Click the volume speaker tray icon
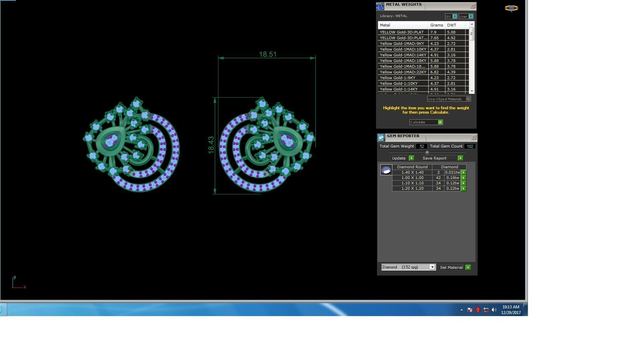The height and width of the screenshot is (362, 644). coord(494,310)
